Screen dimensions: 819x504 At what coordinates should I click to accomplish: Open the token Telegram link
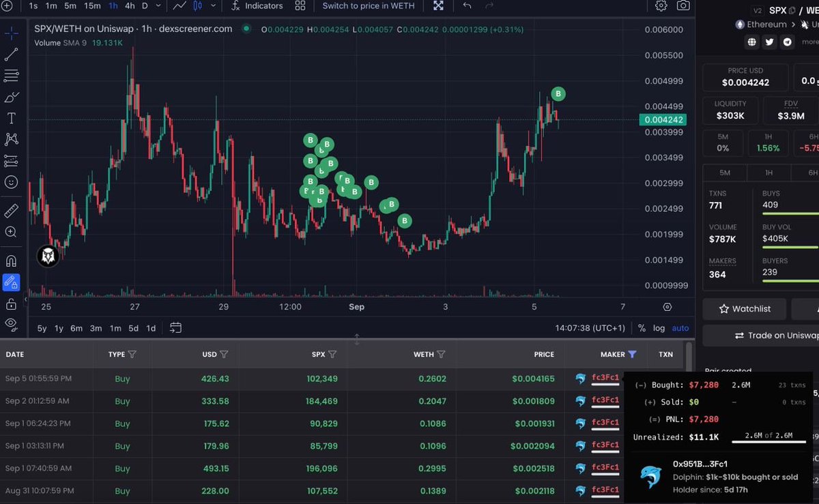pos(788,42)
